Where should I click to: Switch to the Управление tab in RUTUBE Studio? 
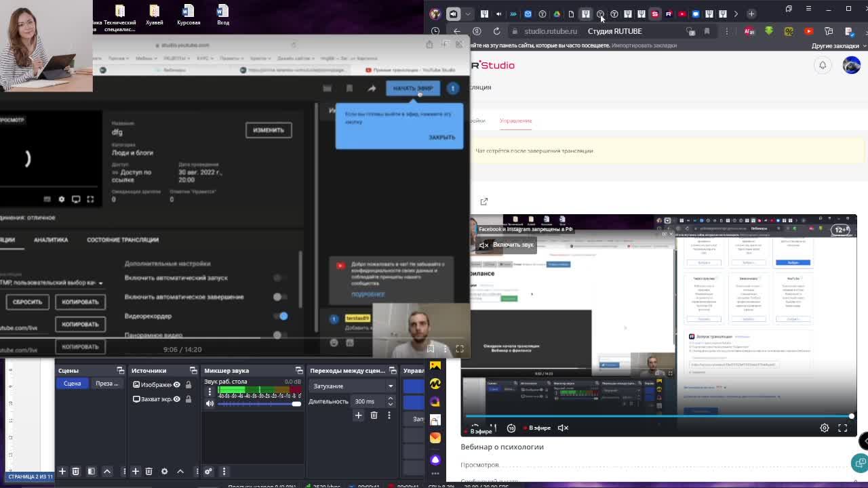tap(515, 121)
